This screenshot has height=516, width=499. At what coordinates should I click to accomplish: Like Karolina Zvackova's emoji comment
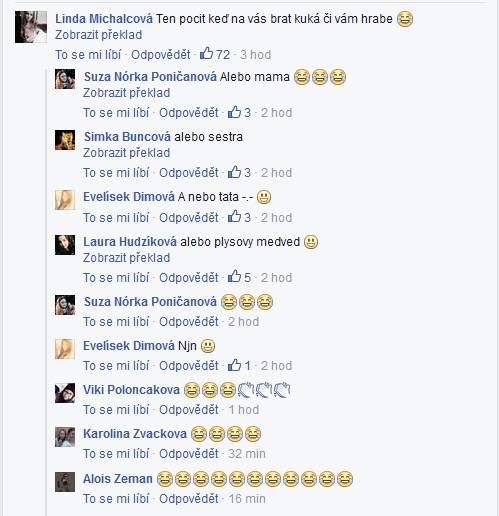pos(116,454)
